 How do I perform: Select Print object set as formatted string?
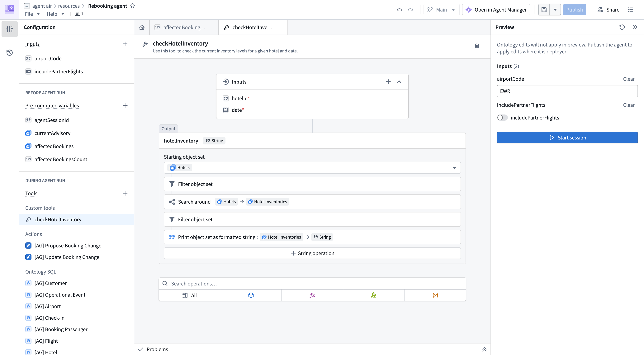click(312, 237)
